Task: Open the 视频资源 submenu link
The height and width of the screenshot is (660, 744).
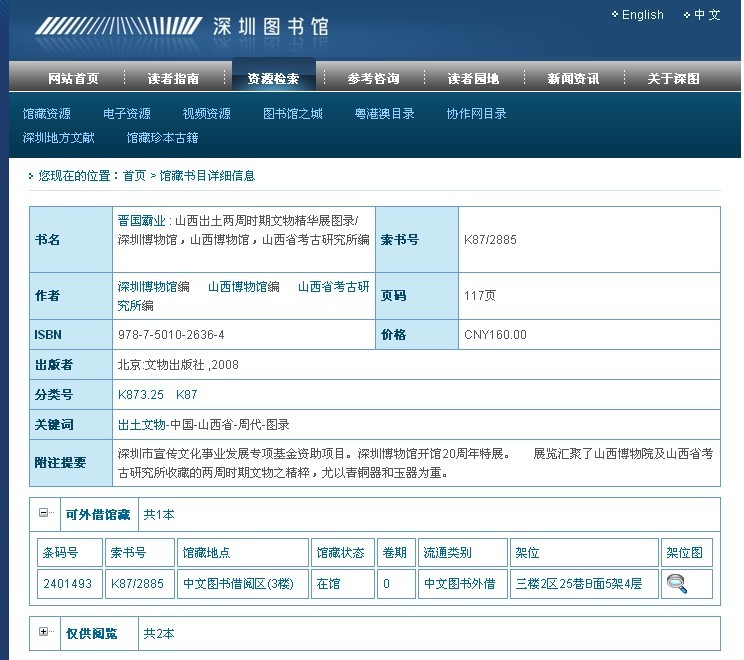Action: tap(206, 114)
